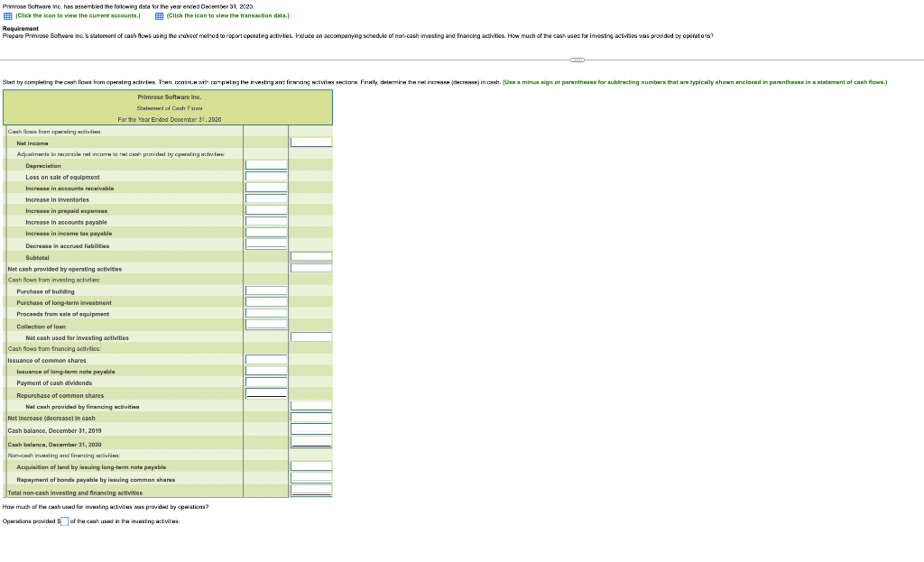Select the Increase in income tax payable field
Screen dimensions: 924x562
pyautogui.click(x=266, y=233)
